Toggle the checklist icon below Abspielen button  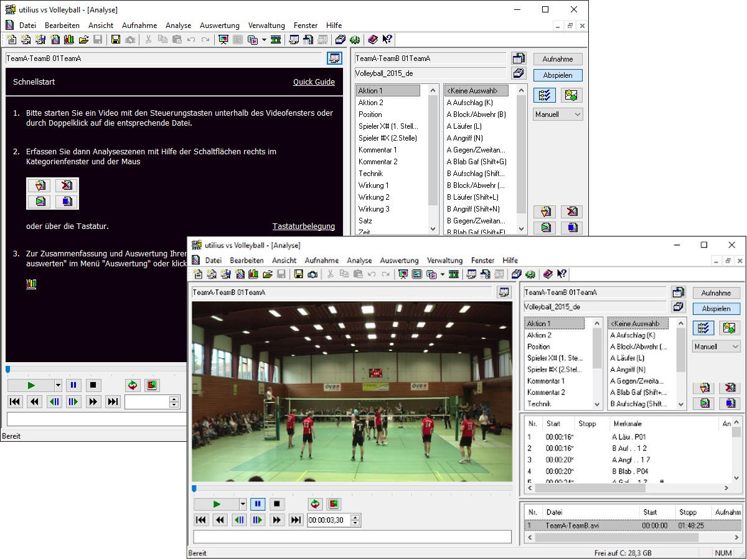(x=703, y=328)
